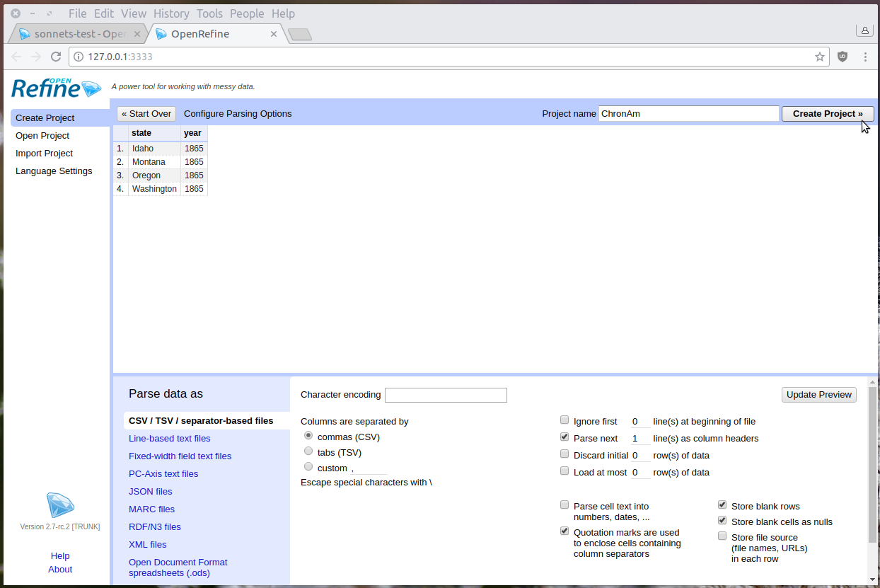Click the browser reload icon
The height and width of the screenshot is (588, 880).
(56, 57)
